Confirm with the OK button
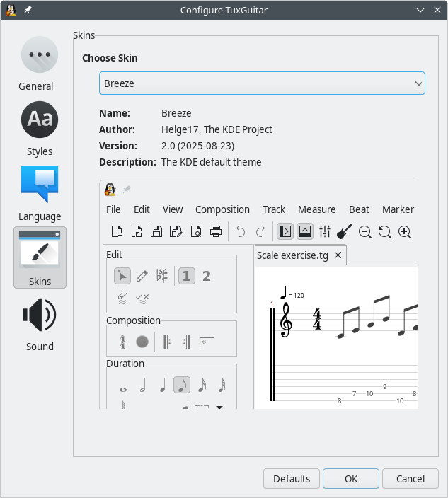The image size is (448, 498). pos(351,479)
